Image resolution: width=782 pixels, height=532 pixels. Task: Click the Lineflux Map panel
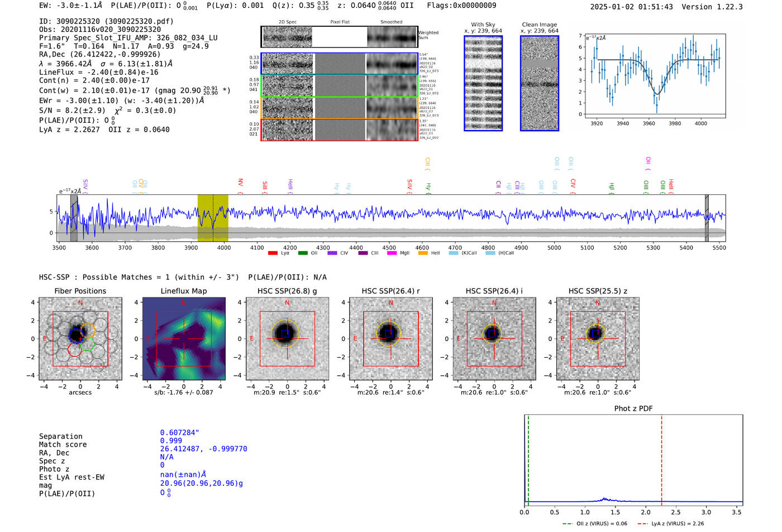(184, 339)
